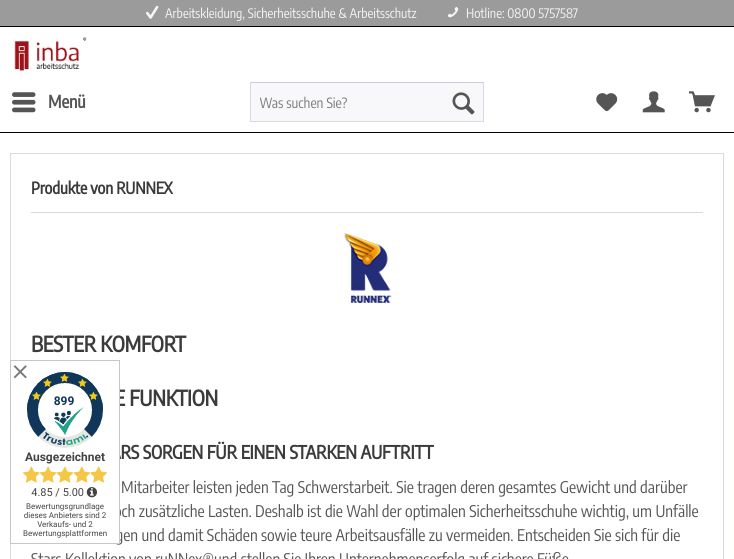
Task: Click the Trustami 899 badge
Action: pos(65,410)
